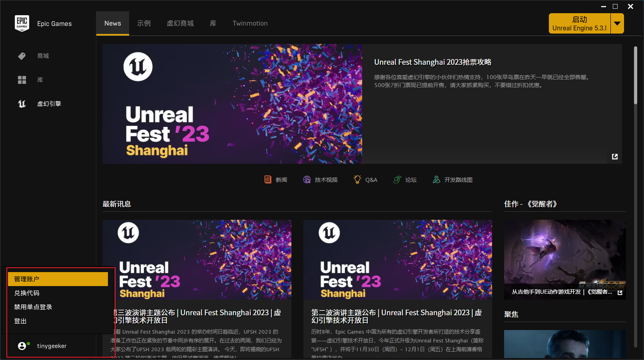Click the 第二波 article Unreal Fest thumbnail
Viewport: 644px width, 360px height.
pos(398,260)
